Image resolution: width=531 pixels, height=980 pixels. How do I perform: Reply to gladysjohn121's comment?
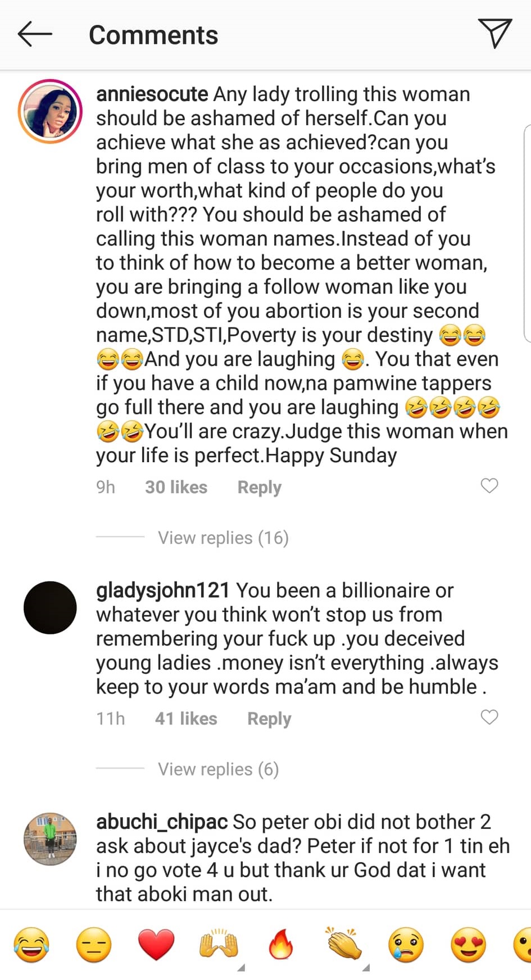point(269,718)
